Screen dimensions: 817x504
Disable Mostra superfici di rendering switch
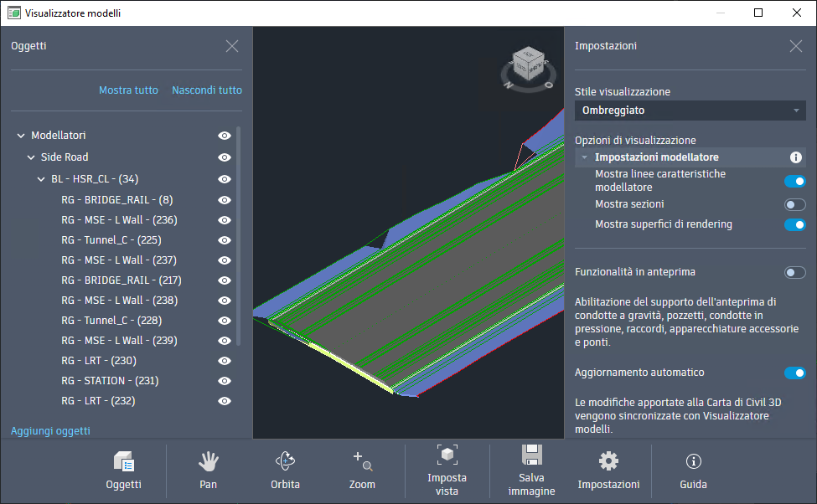[x=794, y=225]
